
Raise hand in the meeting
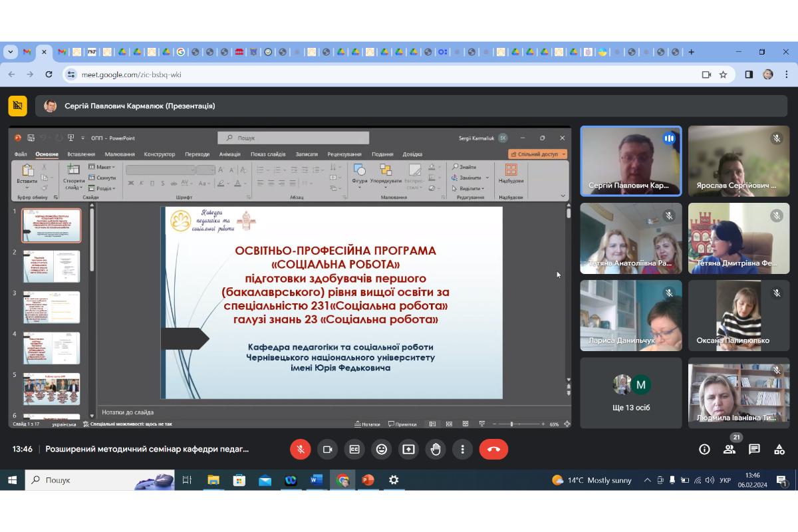(436, 450)
